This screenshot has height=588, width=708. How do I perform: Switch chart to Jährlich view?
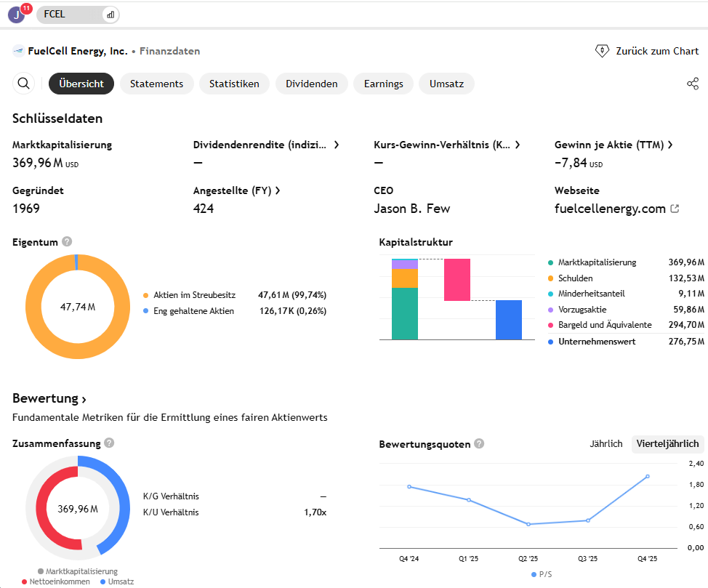[x=606, y=443]
